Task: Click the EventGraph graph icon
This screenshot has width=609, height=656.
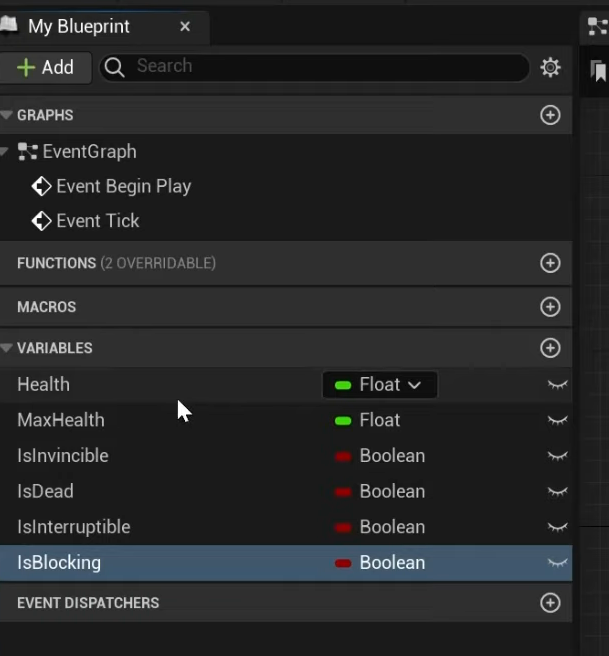Action: 28,152
